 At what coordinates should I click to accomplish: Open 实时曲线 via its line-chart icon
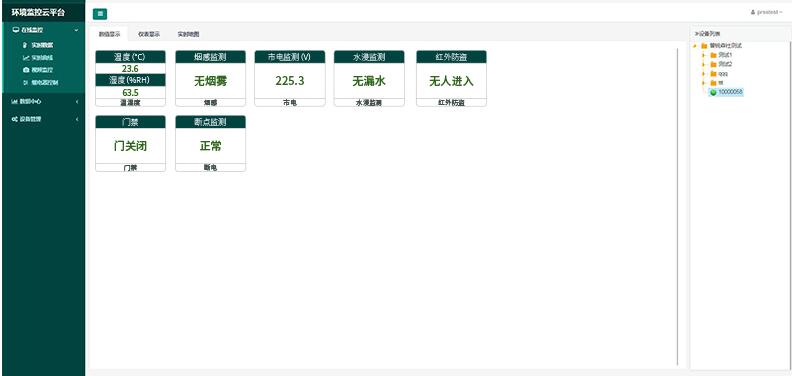[x=26, y=57]
